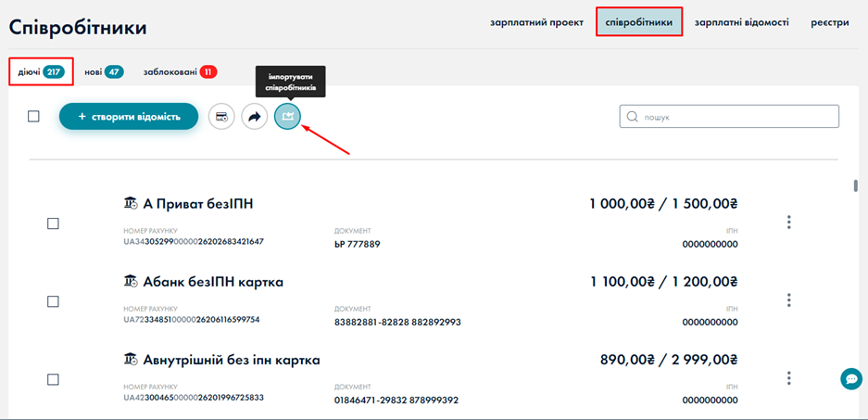Screen dimensions: 868x420
Task: Click account number UA423004650000026201996725833
Action: [x=194, y=397]
